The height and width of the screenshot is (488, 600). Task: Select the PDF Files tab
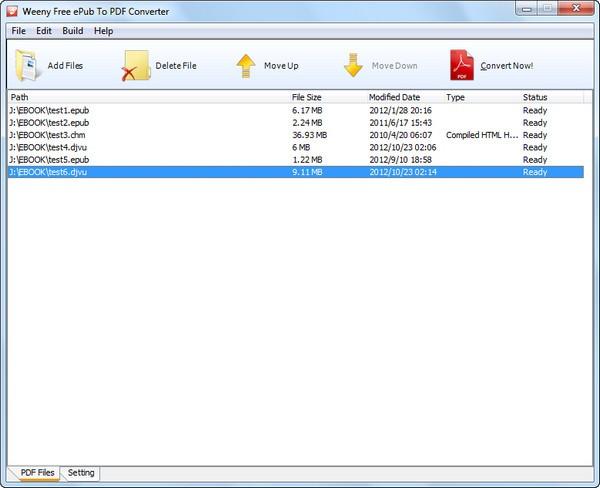point(39,472)
